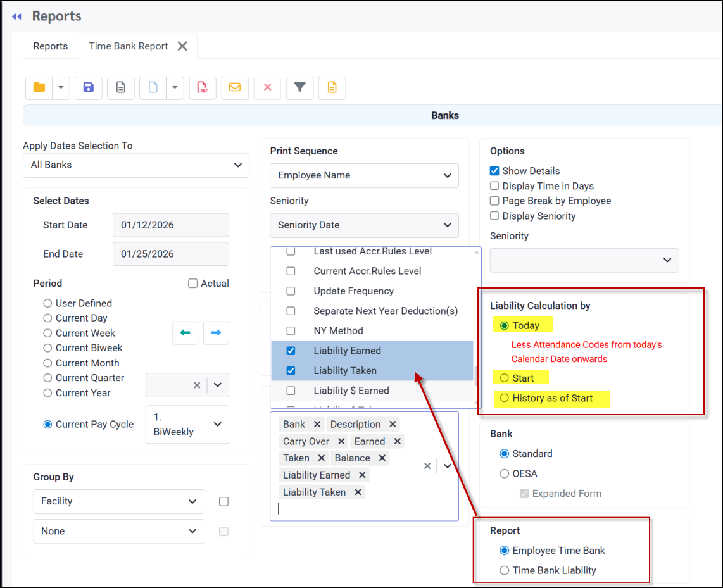Select History as of Start option

coord(505,398)
